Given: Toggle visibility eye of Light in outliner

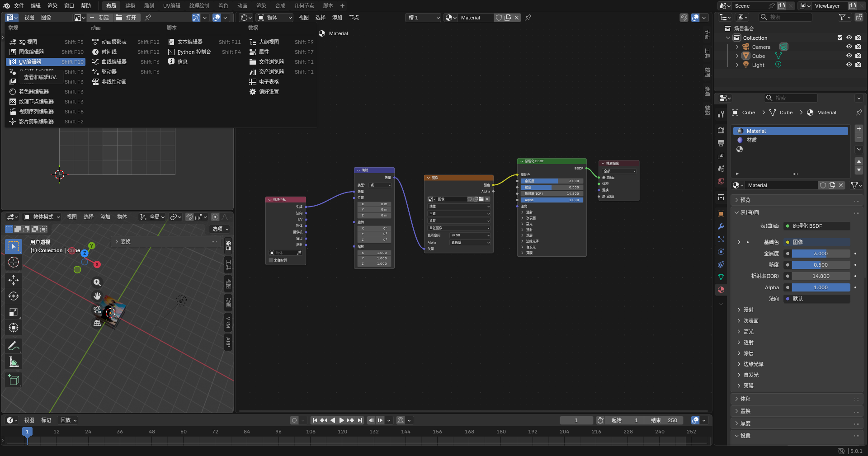Looking at the screenshot, I should (x=849, y=65).
